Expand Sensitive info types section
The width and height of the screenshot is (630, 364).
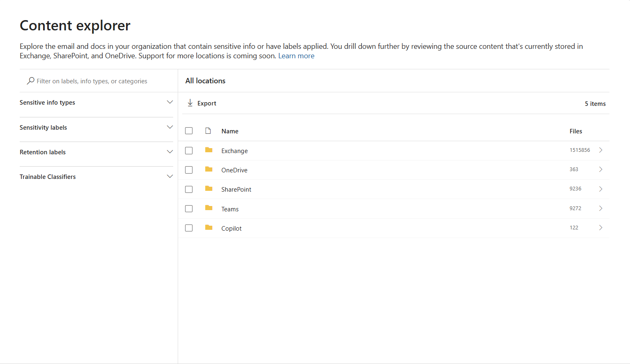pos(170,102)
